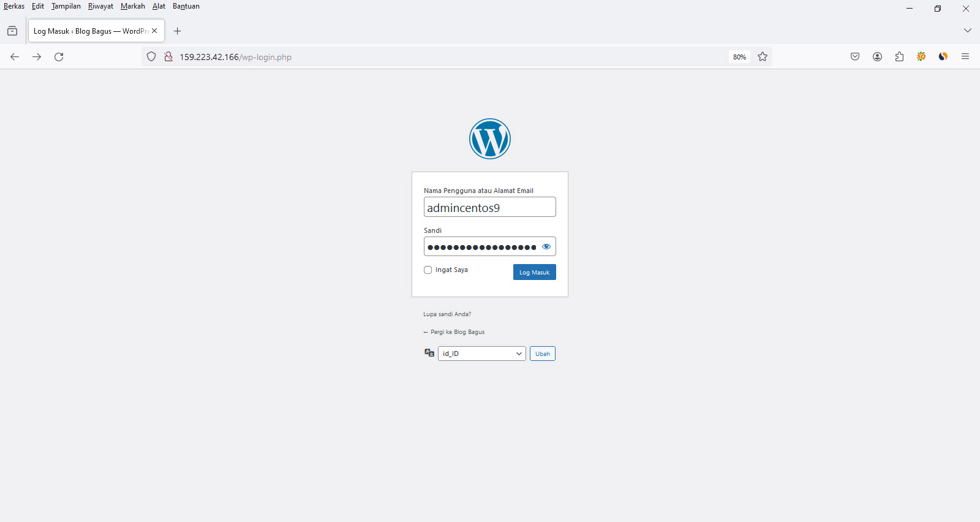Open the Firefox hamburger application menu
This screenshot has height=522, width=980.
(965, 57)
